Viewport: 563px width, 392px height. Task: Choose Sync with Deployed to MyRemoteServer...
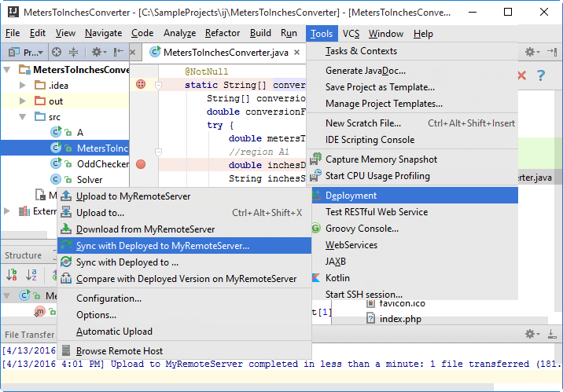click(x=184, y=246)
